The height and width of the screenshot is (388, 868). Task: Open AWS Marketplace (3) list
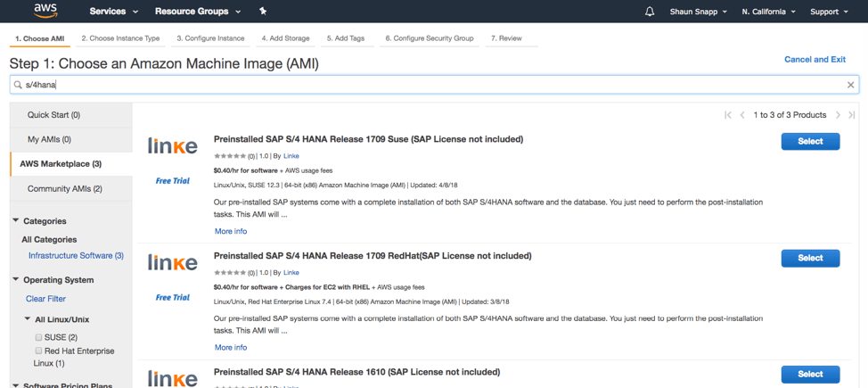coord(71,164)
